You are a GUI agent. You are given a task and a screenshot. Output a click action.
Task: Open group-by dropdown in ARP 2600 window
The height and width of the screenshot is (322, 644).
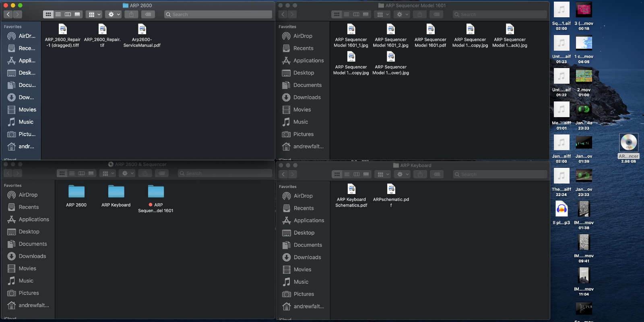[x=94, y=14]
